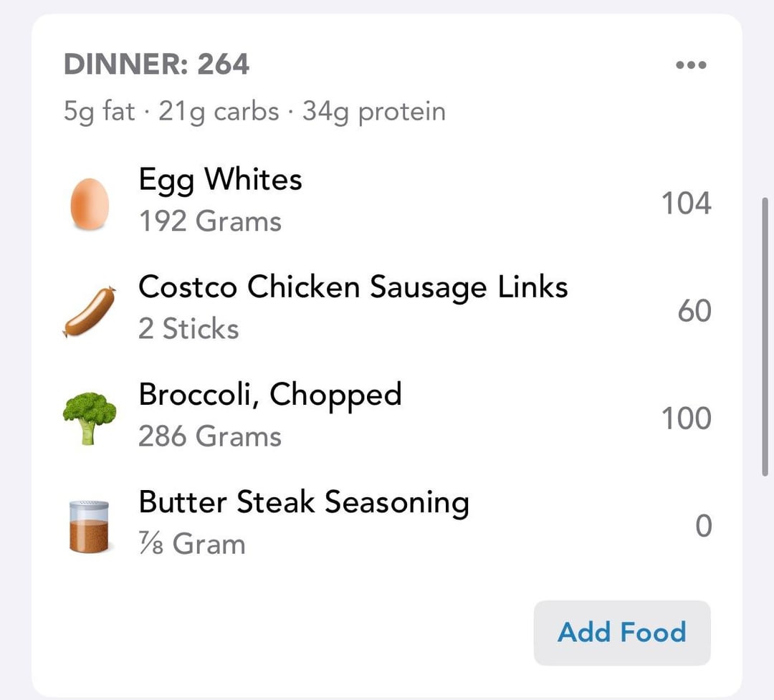774x700 pixels.
Task: Tap the seasoning shaker icon
Action: click(x=90, y=526)
